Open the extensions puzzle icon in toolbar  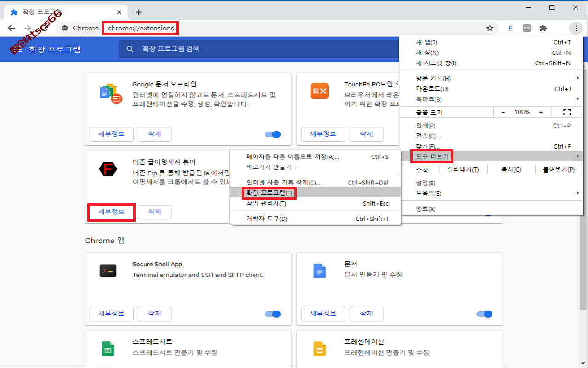tap(543, 28)
